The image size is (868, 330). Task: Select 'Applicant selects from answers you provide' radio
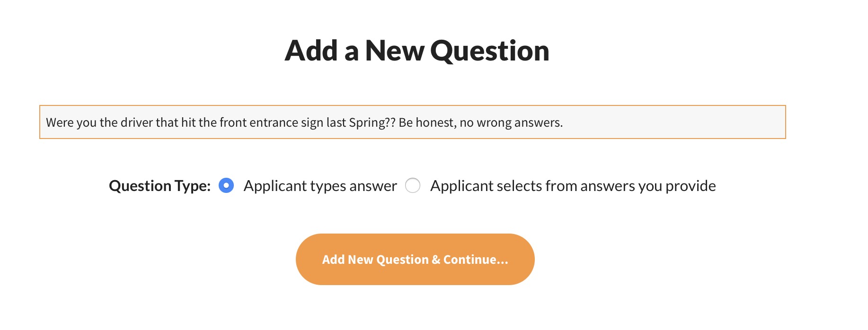coord(413,186)
